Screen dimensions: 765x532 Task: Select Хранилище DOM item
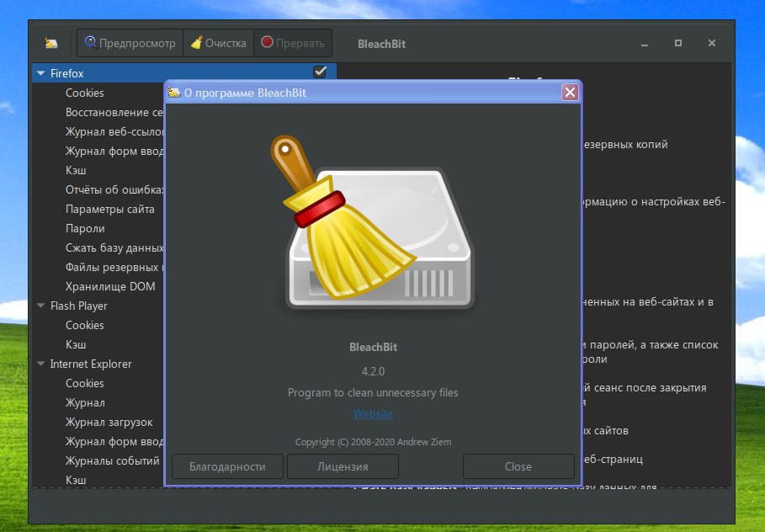pos(110,286)
